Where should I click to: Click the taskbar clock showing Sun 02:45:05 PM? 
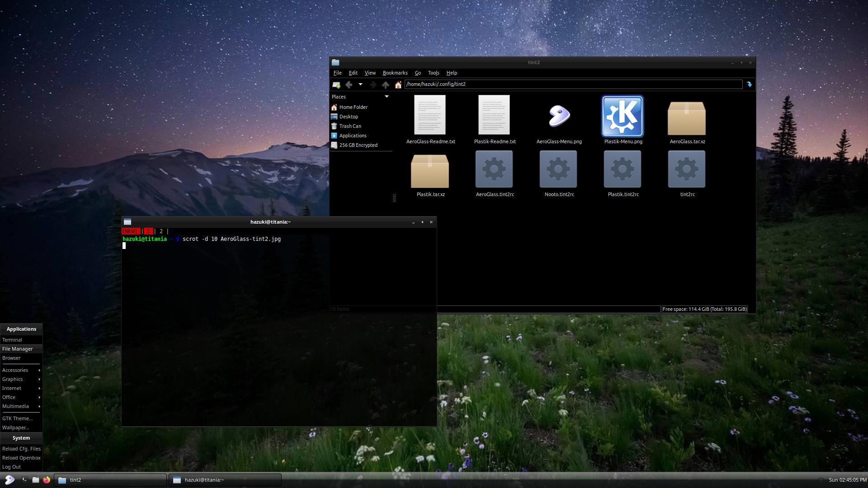point(848,480)
